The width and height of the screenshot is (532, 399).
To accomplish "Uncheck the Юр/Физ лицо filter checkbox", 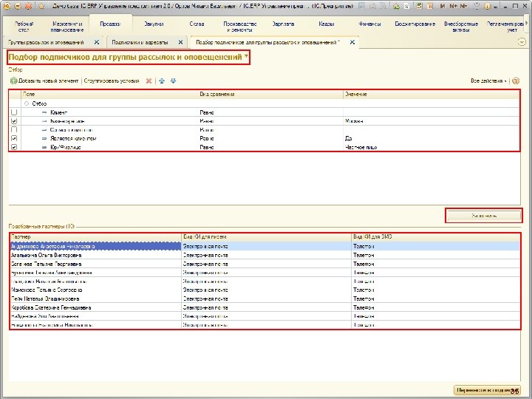I will 14,147.
